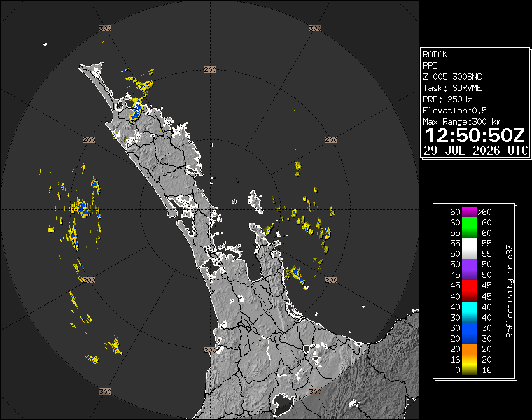Click the '0' legend value label
This screenshot has width=532, height=420.
click(x=457, y=370)
